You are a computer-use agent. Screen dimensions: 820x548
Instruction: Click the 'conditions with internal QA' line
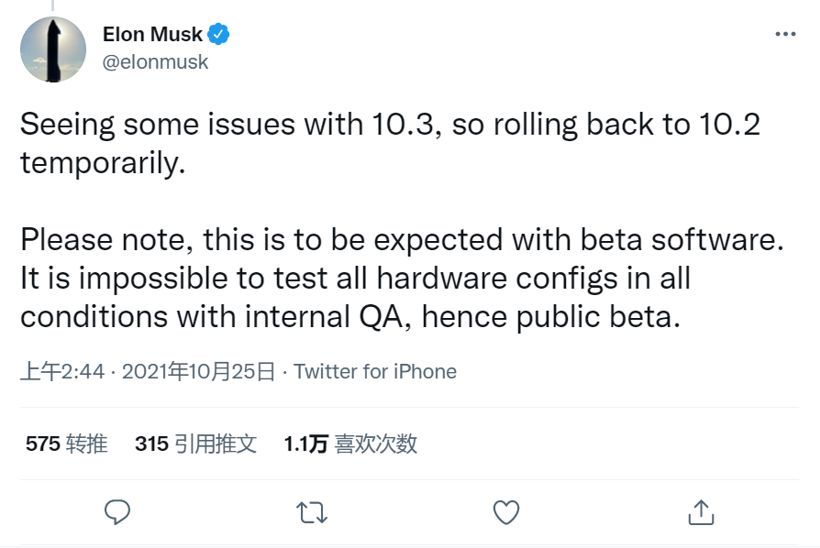tap(350, 316)
